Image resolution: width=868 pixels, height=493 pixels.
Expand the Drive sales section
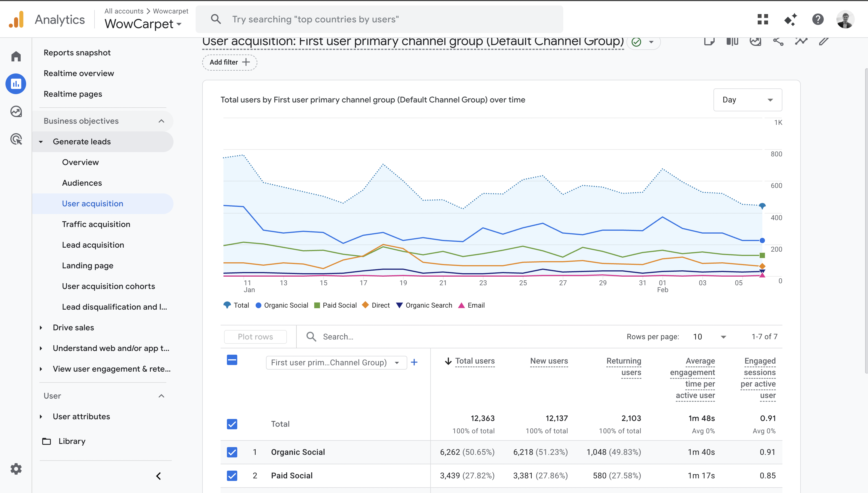point(73,327)
